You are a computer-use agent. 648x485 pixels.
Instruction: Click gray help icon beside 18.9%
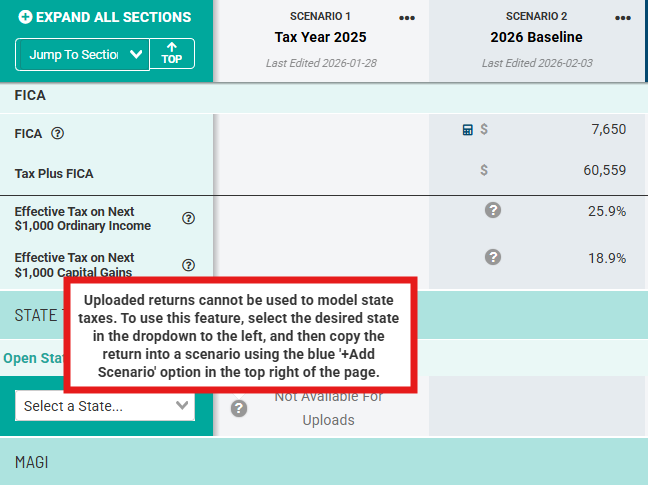[x=492, y=257]
